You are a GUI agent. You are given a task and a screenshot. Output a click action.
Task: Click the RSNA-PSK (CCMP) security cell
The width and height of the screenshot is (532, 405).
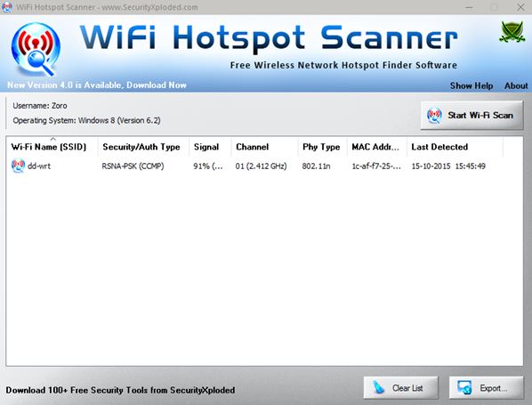tap(133, 166)
